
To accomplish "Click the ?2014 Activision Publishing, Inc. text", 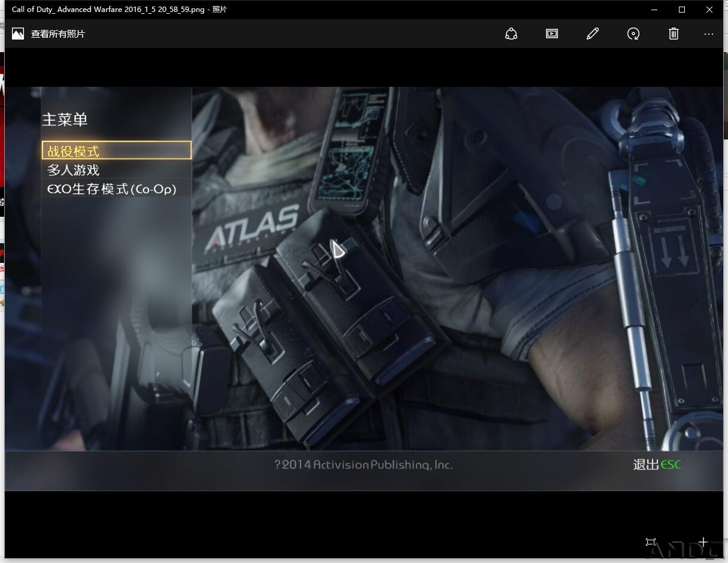I will (x=363, y=465).
